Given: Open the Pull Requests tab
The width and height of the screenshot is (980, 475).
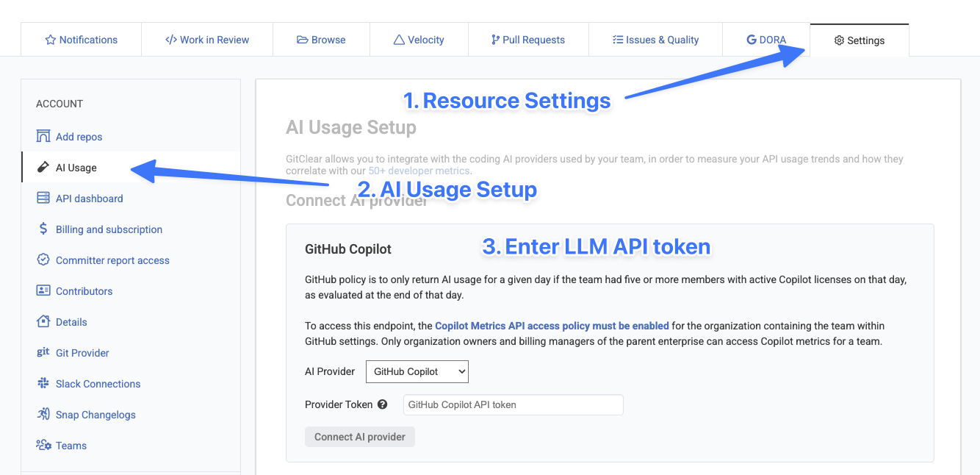Looking at the screenshot, I should pos(527,40).
